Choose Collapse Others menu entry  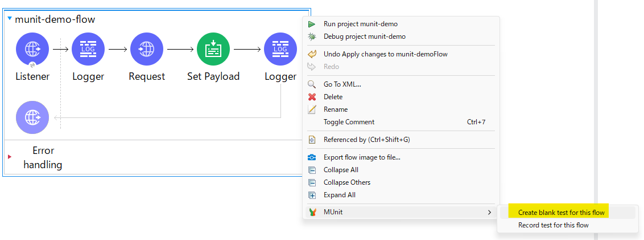point(401,182)
